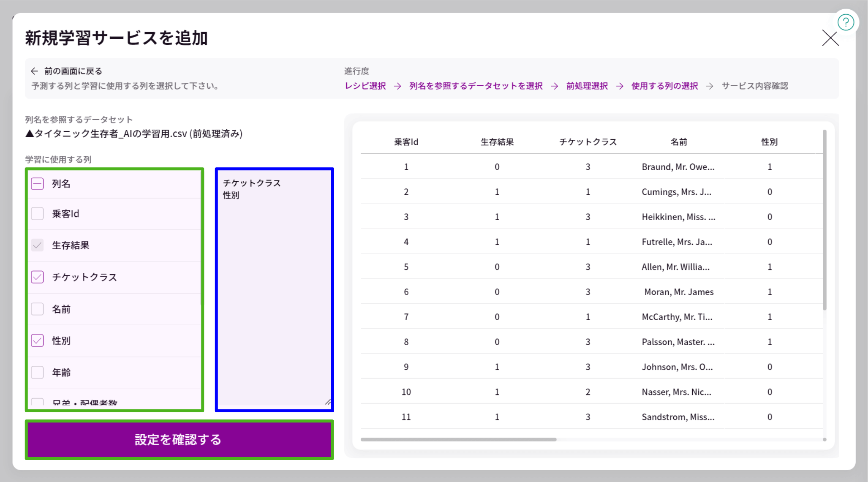Open the help icon in top corner

pyautogui.click(x=846, y=22)
